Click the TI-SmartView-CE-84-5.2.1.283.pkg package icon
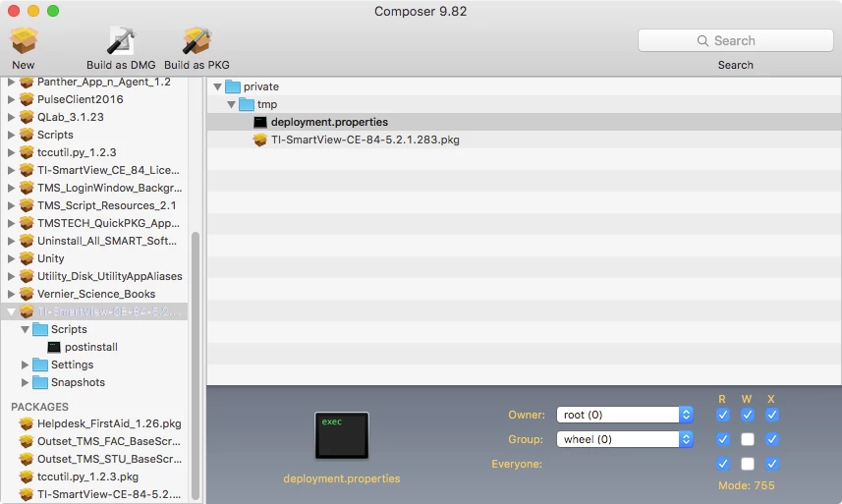842x504 pixels. click(260, 140)
